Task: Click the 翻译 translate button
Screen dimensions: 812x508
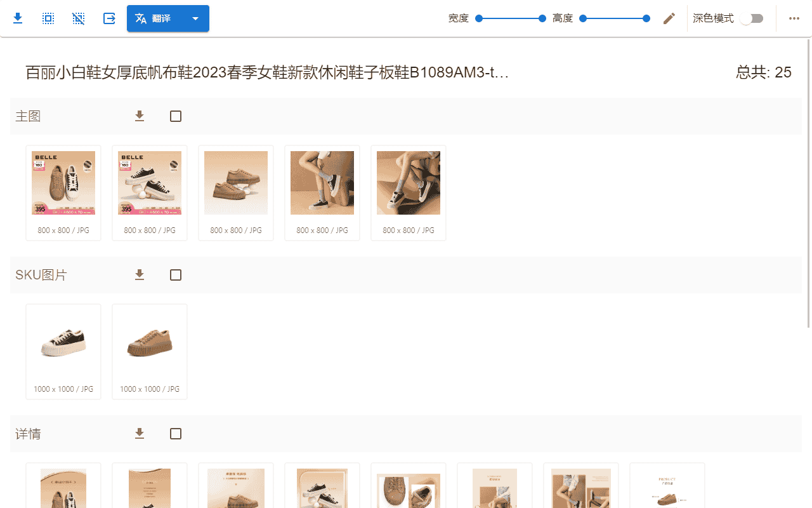Action: 155,18
